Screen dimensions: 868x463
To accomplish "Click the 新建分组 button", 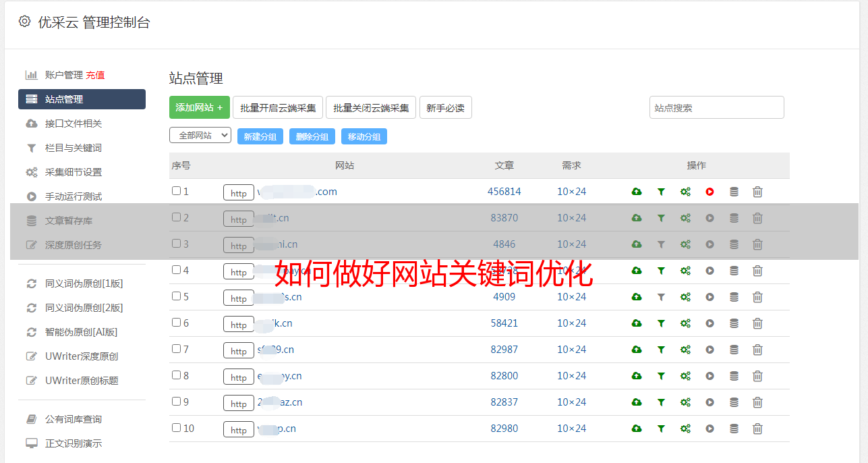I will point(260,136).
